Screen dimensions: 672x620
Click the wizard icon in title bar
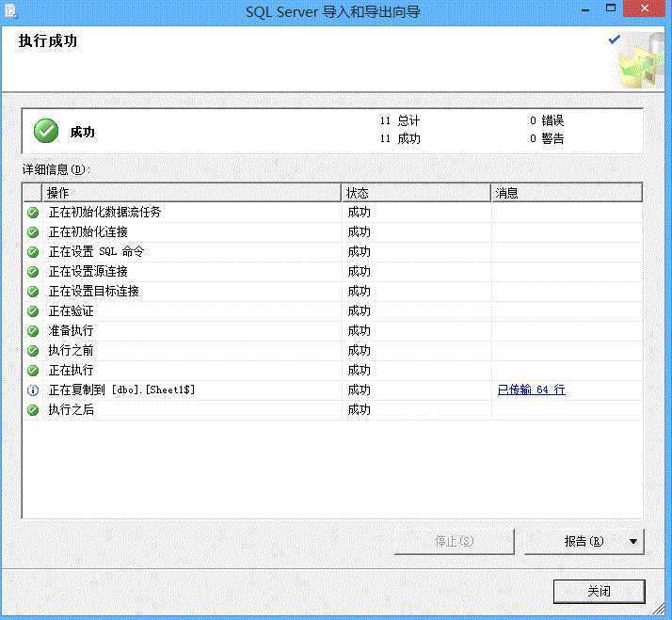[x=10, y=10]
